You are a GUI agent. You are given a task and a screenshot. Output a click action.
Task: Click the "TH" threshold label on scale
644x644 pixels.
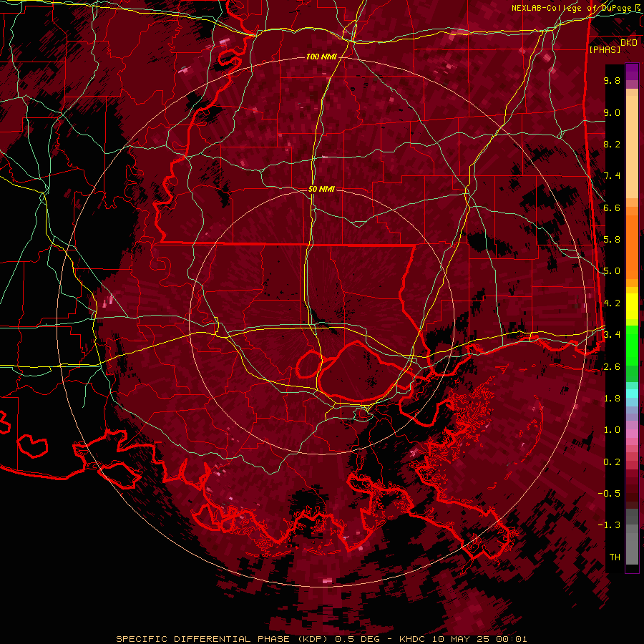coord(615,557)
